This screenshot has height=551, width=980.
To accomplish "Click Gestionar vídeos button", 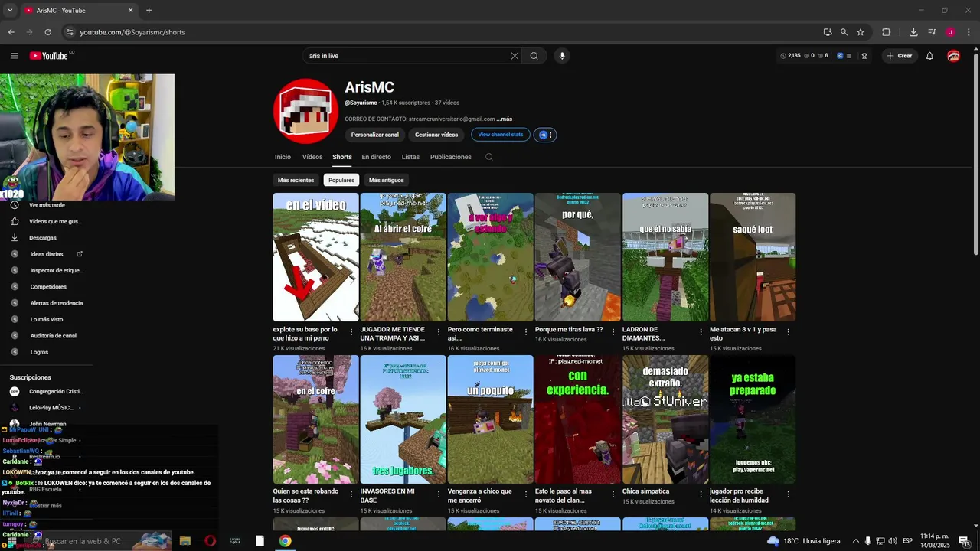I will click(436, 135).
